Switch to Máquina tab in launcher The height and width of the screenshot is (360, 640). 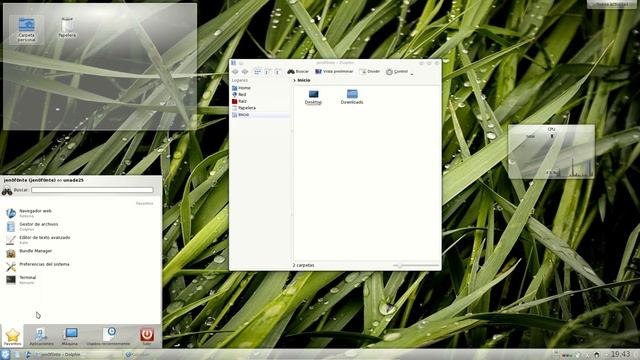pyautogui.click(x=70, y=337)
